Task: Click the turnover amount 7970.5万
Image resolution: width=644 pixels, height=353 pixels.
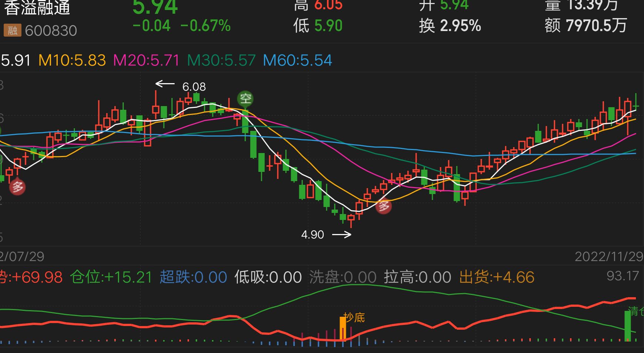Action: [x=596, y=26]
